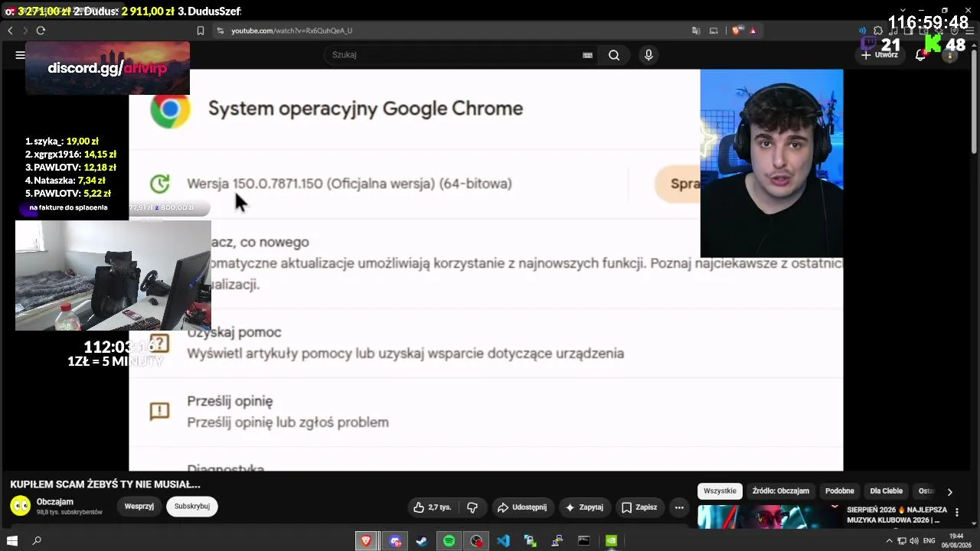This screenshot has width=980, height=551.
Task: Click the YouTube search magnifier button
Action: (614, 55)
